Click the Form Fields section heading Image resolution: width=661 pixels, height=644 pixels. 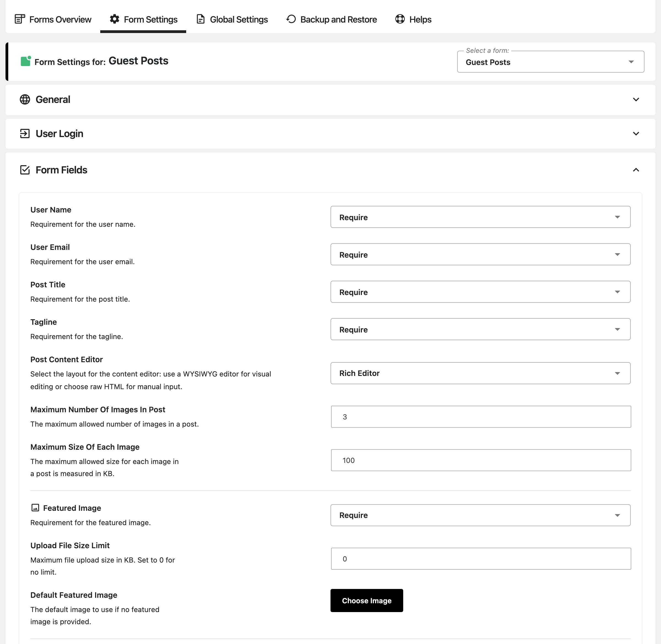coord(61,170)
